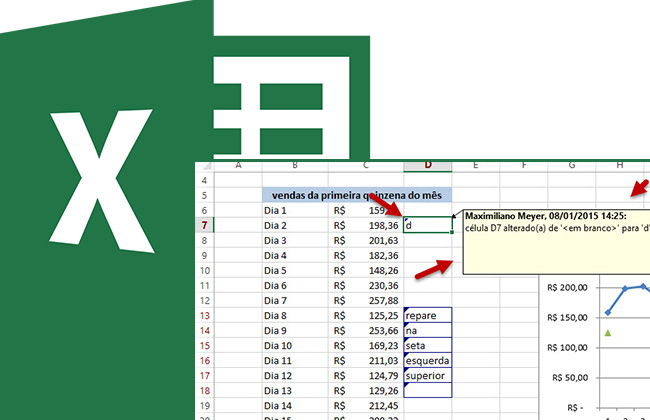Select cell 'Dia 9'

[x=295, y=330]
